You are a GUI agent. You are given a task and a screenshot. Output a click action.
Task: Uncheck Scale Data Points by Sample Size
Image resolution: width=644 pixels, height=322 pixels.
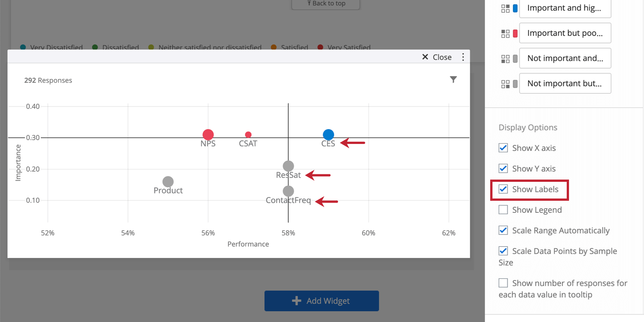coord(503,251)
